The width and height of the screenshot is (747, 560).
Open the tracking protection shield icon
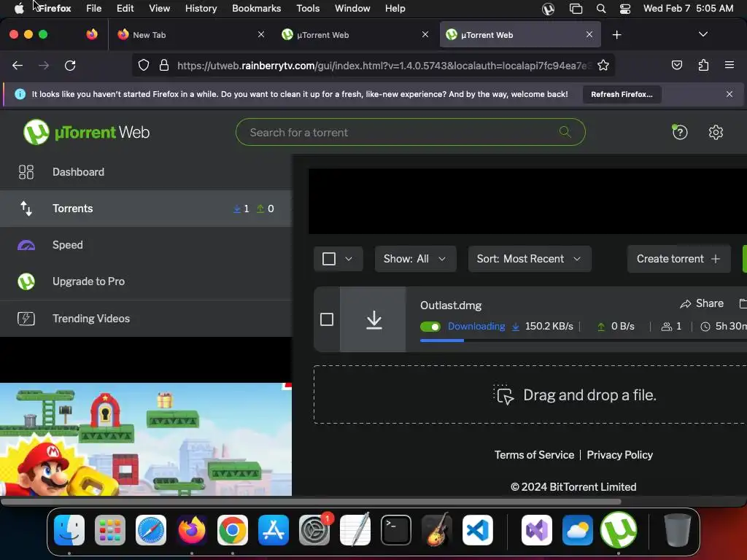tap(144, 65)
